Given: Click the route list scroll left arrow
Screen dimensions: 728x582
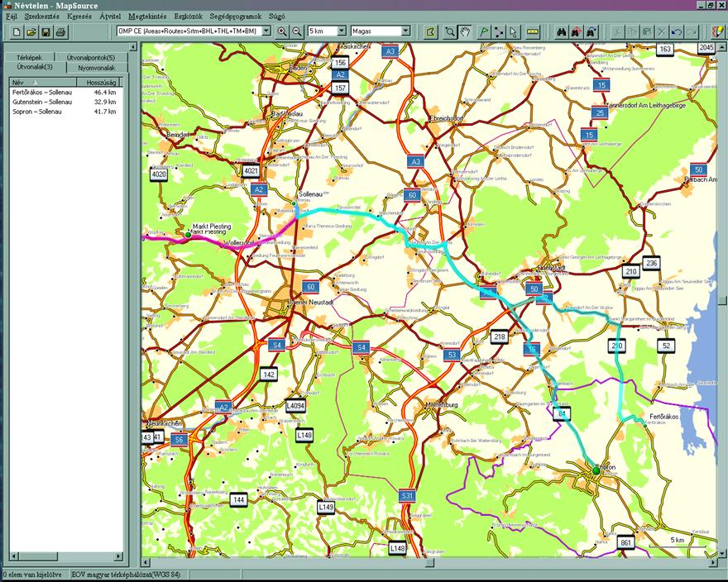Looking at the screenshot, I should tap(13, 556).
